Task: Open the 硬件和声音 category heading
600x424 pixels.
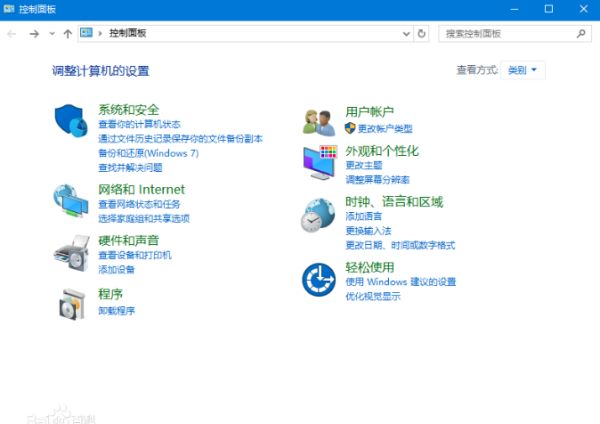Action: point(129,240)
